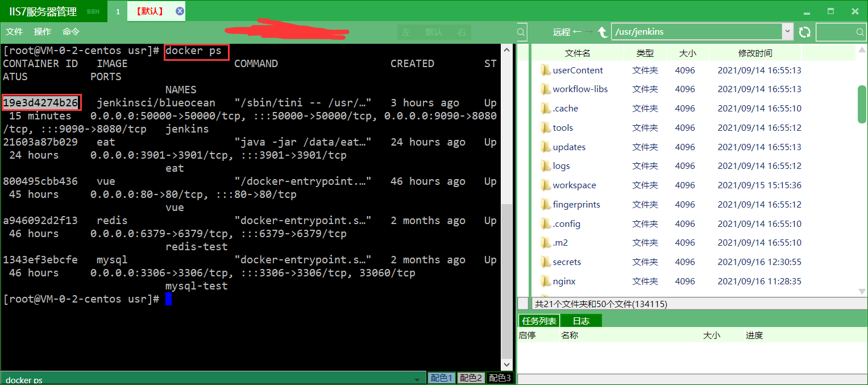The width and height of the screenshot is (868, 385).
Task: Click container ID a946092d2f13
Action: (40, 221)
